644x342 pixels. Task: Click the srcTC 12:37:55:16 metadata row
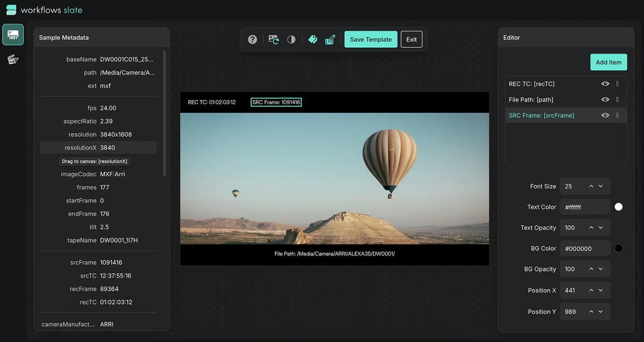click(98, 275)
